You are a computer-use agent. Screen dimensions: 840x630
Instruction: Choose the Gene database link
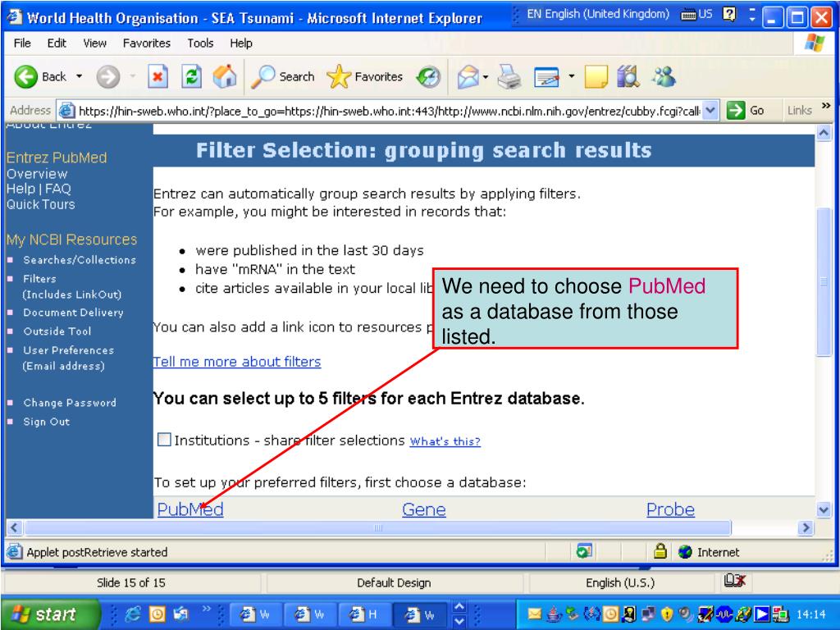pyautogui.click(x=424, y=509)
